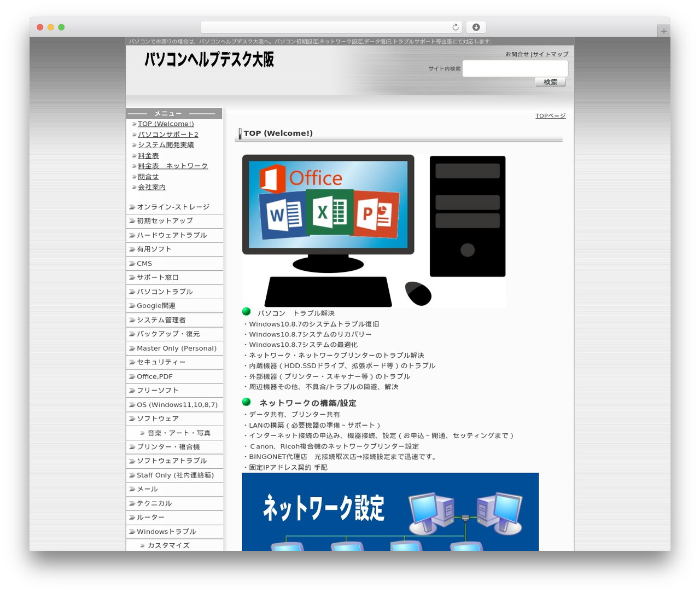Open the Office,PDF category
This screenshot has height=593, width=700.
click(x=174, y=376)
